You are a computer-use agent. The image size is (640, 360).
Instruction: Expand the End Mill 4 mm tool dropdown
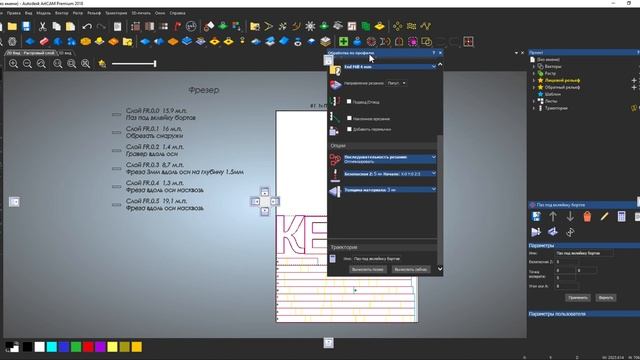click(x=433, y=67)
